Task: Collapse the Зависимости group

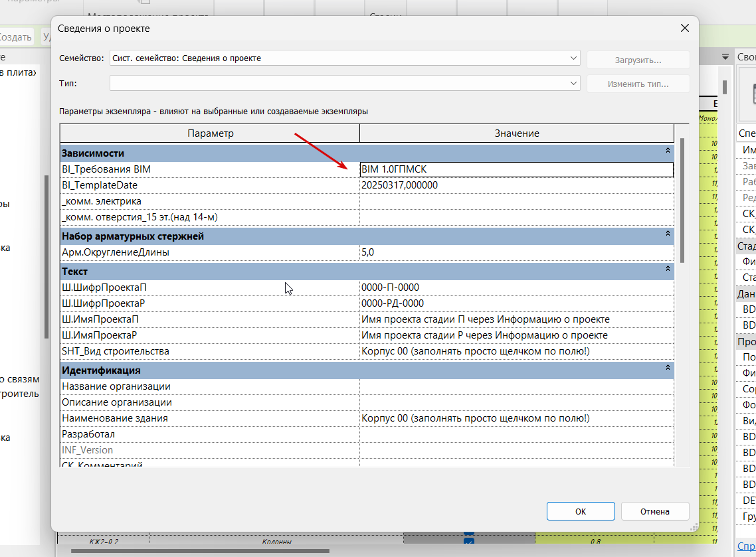Action: [x=668, y=151]
